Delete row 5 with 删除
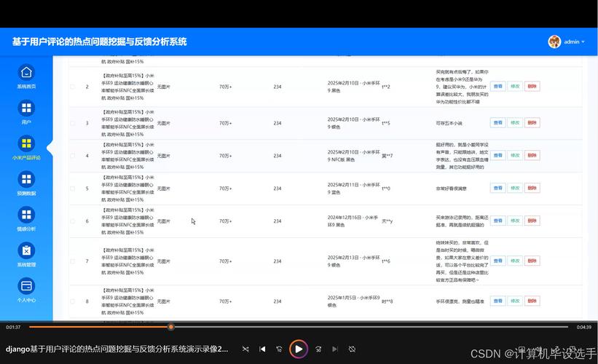 click(532, 188)
